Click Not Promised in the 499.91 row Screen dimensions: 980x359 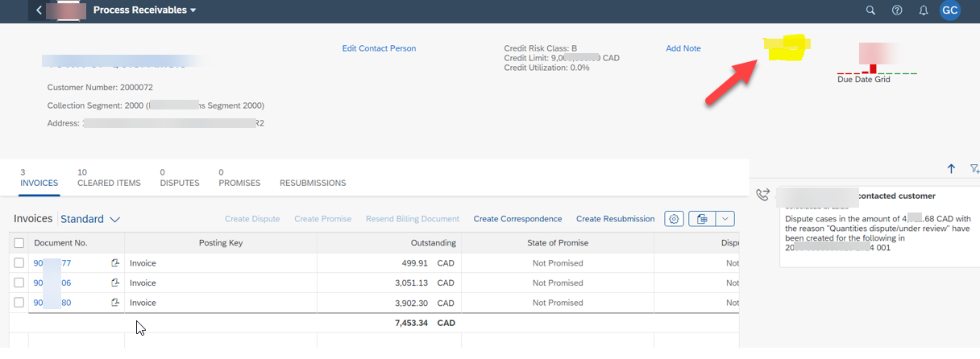(558, 263)
